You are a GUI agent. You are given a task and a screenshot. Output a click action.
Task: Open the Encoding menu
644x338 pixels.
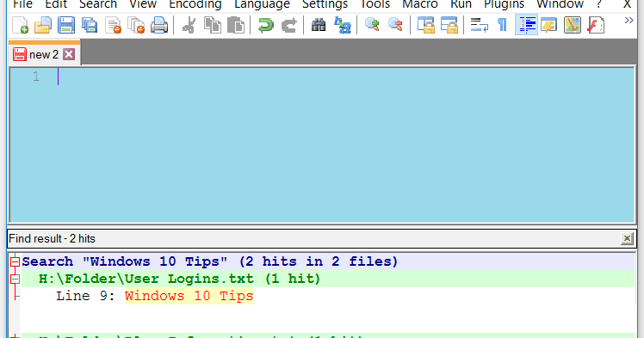[195, 4]
